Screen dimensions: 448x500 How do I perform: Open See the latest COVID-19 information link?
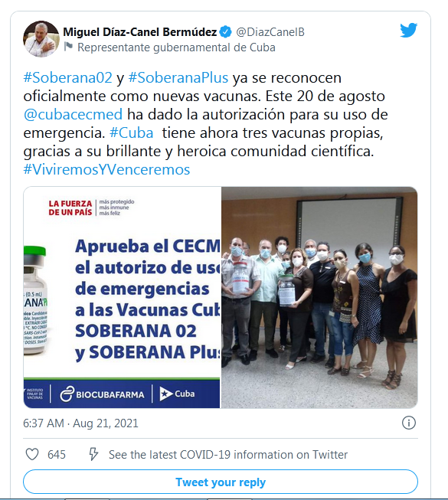(228, 454)
